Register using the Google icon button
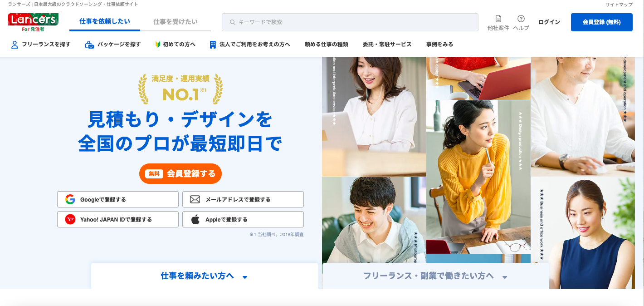Viewport: 644px width, 306px height. 118,199
